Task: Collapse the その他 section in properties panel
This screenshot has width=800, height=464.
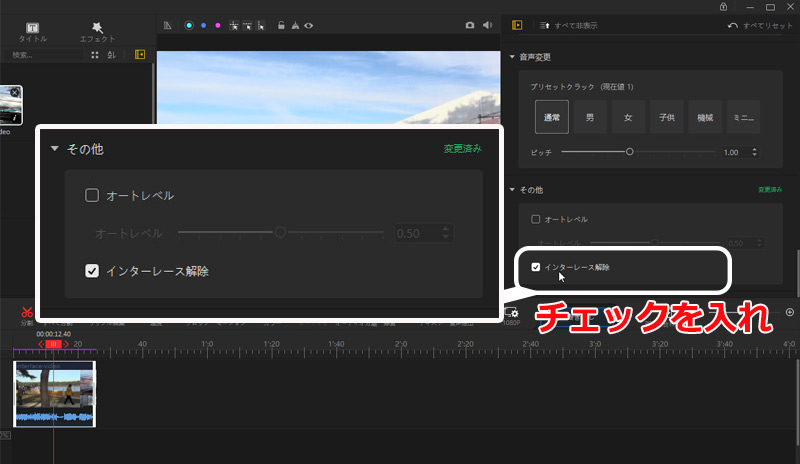Action: coord(512,189)
